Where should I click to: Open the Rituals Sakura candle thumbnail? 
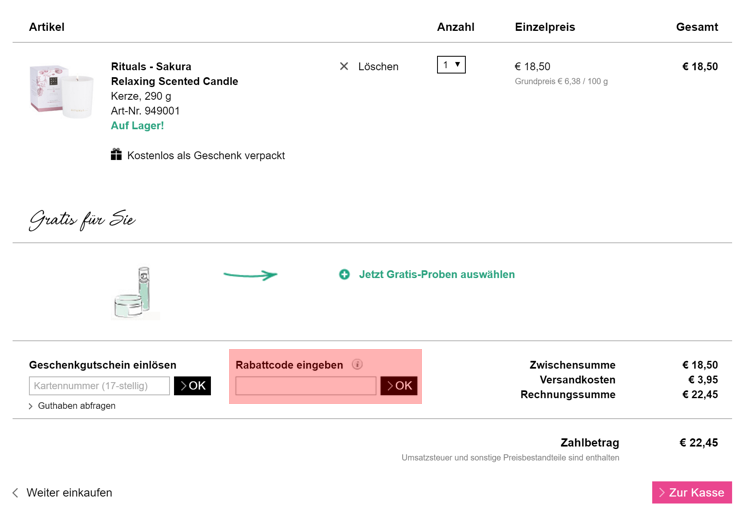pos(61,91)
